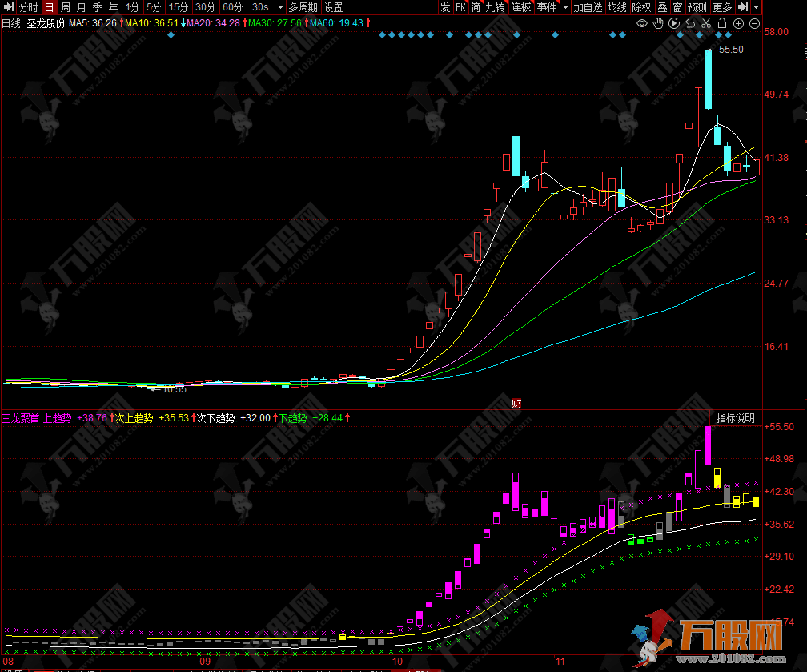Select the hand pan tool icon
The width and height of the screenshot is (807, 672).
tap(658, 23)
